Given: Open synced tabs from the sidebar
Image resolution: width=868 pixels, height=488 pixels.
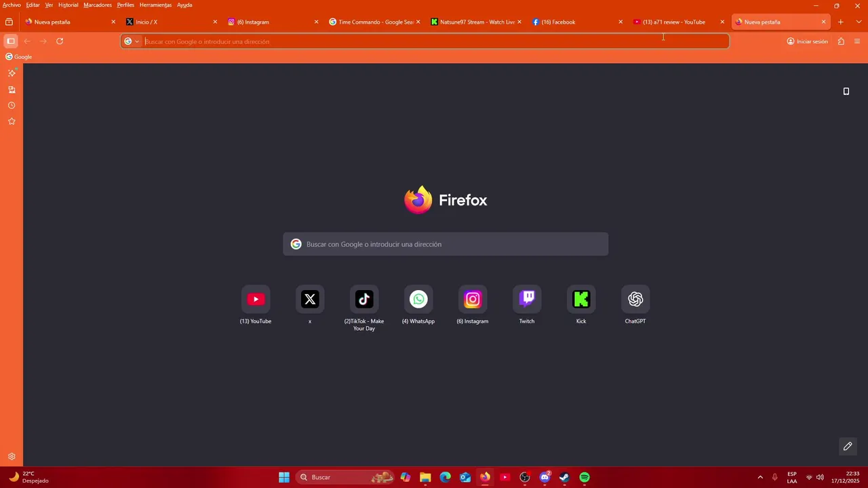Looking at the screenshot, I should point(12,89).
